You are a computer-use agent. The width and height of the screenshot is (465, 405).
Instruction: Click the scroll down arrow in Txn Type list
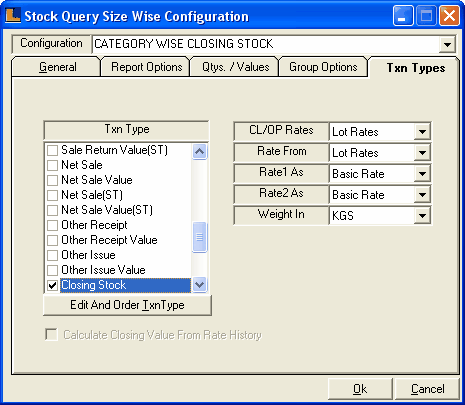[x=199, y=285]
